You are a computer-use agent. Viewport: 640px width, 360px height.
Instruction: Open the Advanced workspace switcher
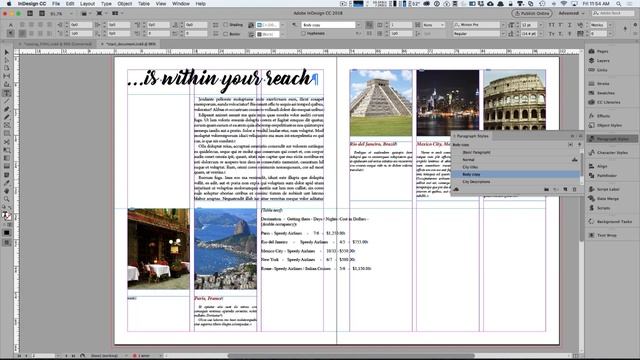tap(571, 13)
